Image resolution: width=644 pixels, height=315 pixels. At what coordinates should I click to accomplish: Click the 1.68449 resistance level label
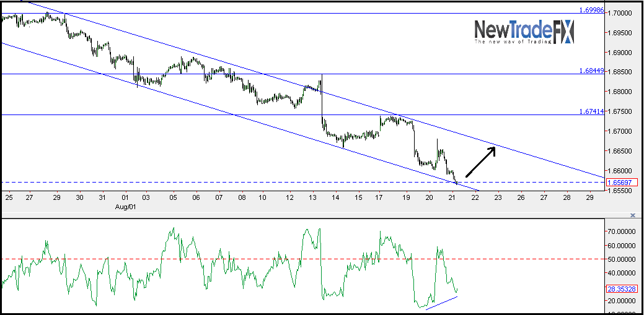pyautogui.click(x=591, y=71)
